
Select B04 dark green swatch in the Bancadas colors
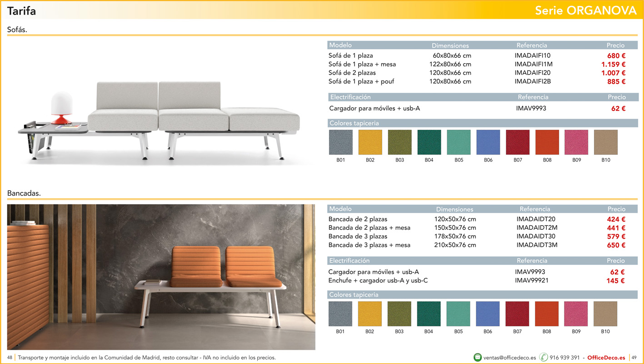tap(429, 314)
